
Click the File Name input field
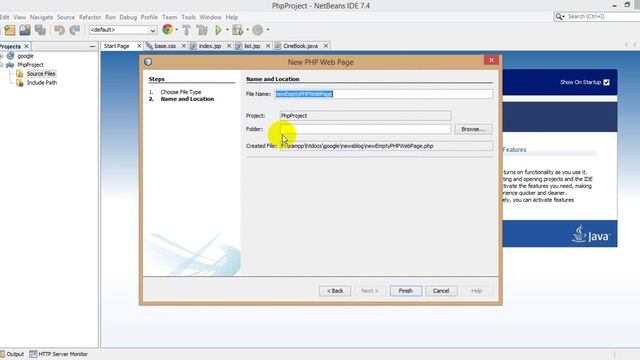pyautogui.click(x=383, y=94)
